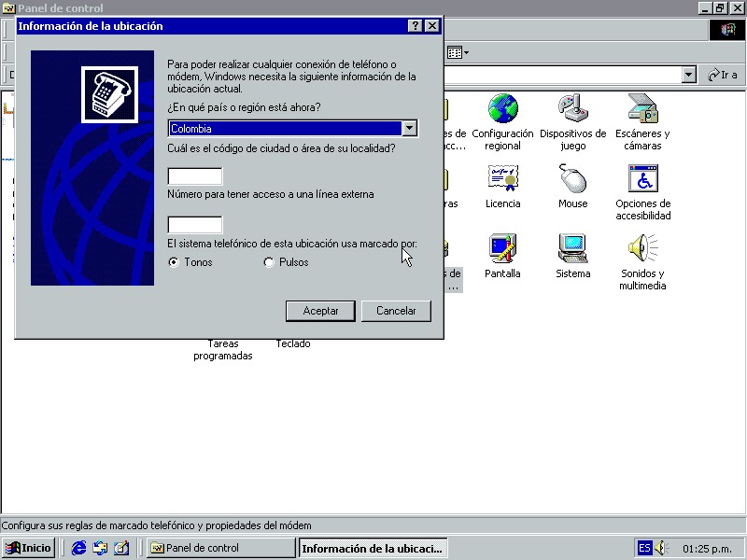Select the Pantalla icon
This screenshot has height=560, width=747.
(x=502, y=256)
